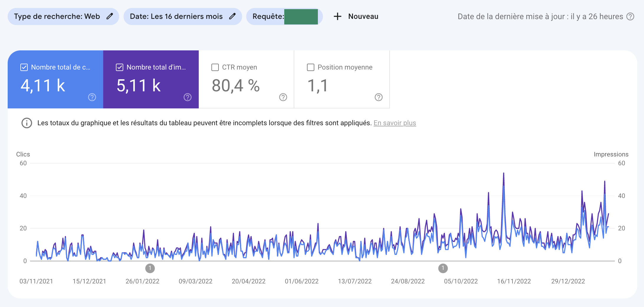The height and width of the screenshot is (307, 644).
Task: Click the pencil icon on search type filter
Action: click(x=110, y=16)
